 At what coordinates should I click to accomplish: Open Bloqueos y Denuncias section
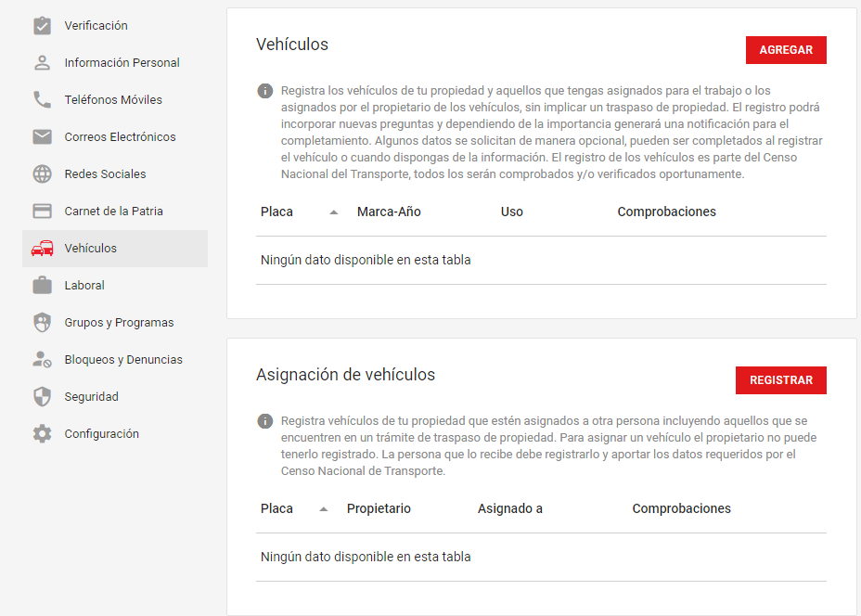point(123,360)
